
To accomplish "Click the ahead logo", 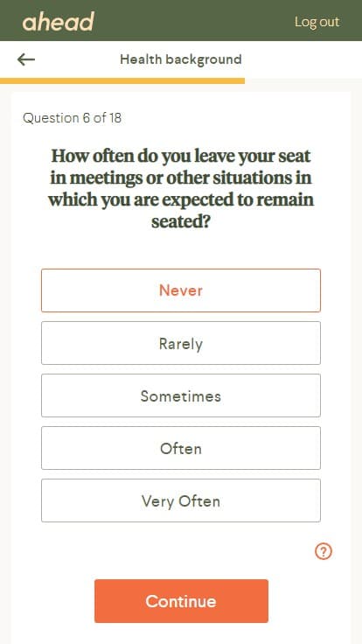I will click(59, 22).
